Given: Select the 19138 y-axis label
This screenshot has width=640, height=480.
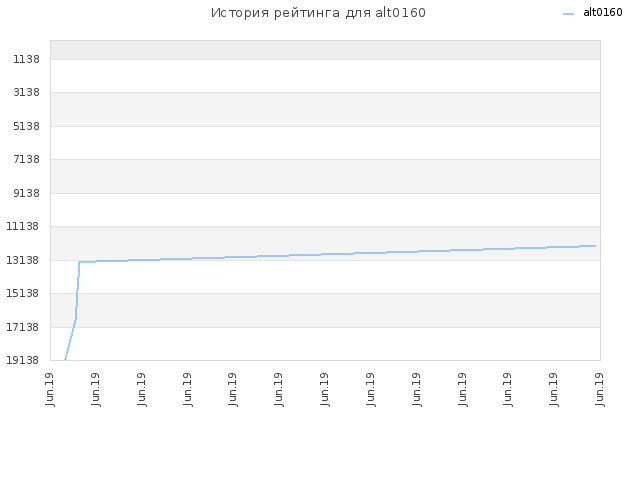Looking at the screenshot, I should pyautogui.click(x=23, y=360).
